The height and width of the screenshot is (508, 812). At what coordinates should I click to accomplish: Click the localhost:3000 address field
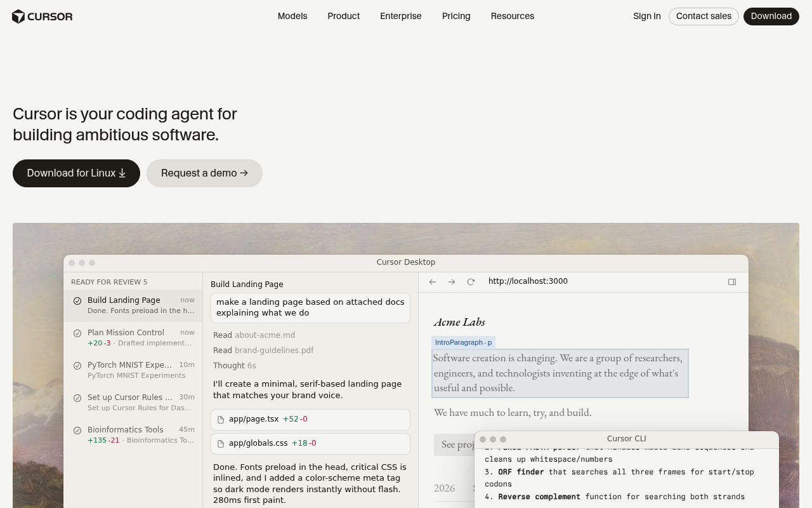point(528,281)
